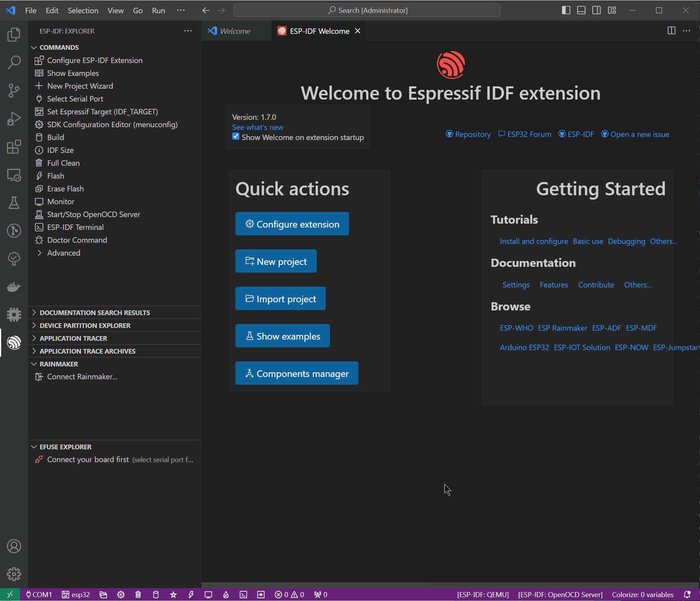Select the ESP-IDF Explorer activity icon
The width and height of the screenshot is (700, 601).
point(14,342)
